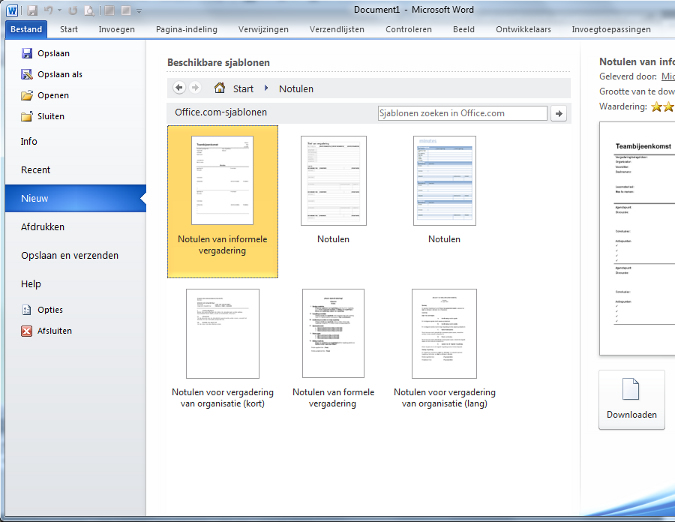Screen dimensions: 675x522
Task: Click the Openen folder icon
Action: point(27,96)
